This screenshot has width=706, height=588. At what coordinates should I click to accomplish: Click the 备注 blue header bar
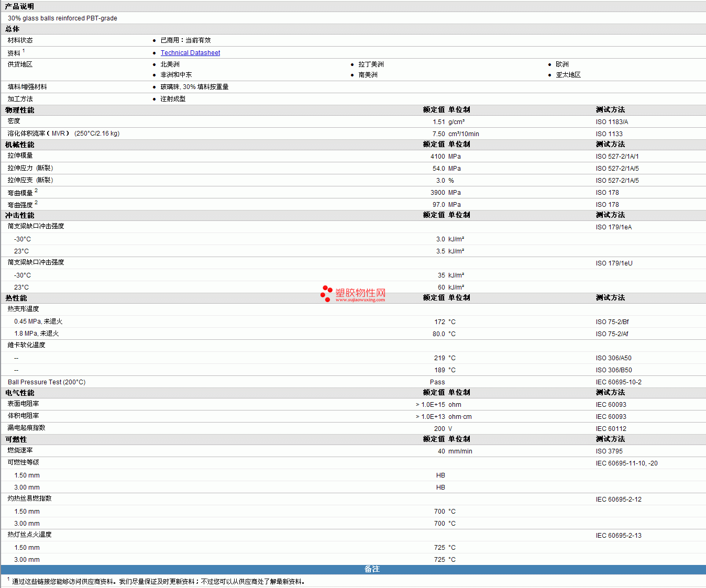372,569
